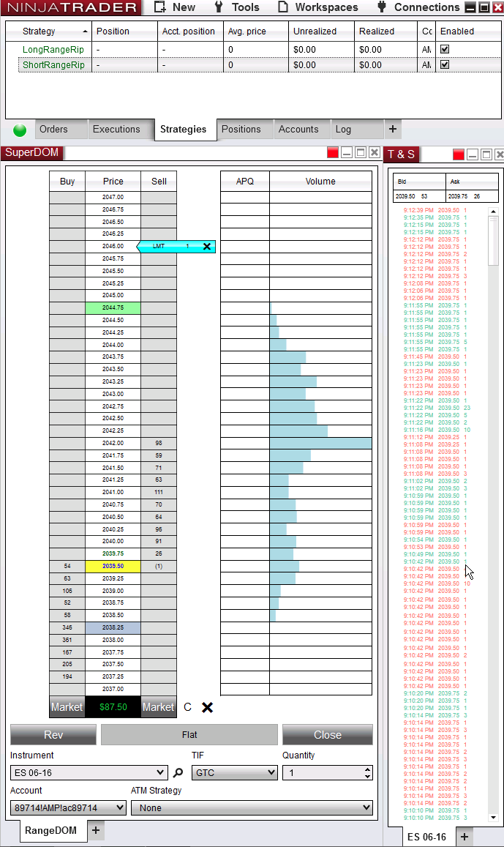Decrease quantity with down stepper arrow
The image size is (504, 847).
367,776
